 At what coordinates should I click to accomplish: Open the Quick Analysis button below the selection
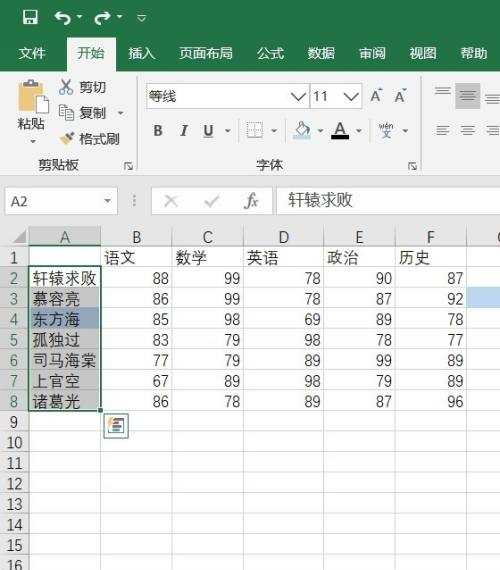(116, 426)
